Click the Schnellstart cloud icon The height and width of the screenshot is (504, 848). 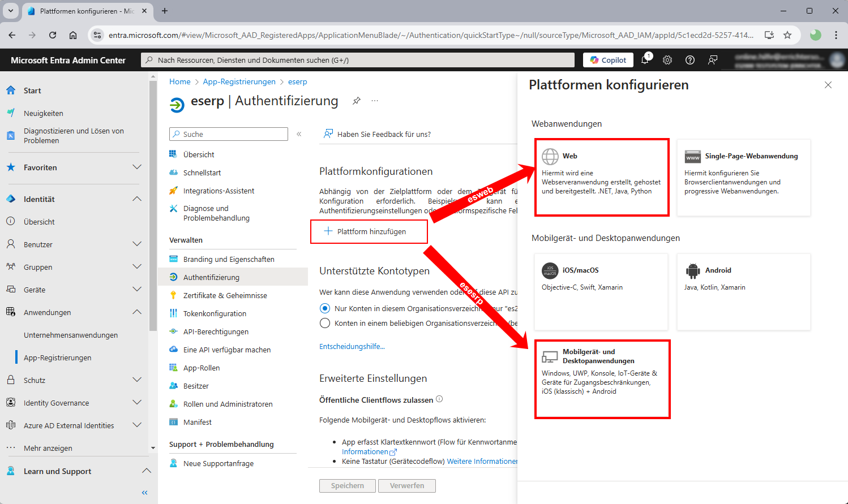point(173,173)
